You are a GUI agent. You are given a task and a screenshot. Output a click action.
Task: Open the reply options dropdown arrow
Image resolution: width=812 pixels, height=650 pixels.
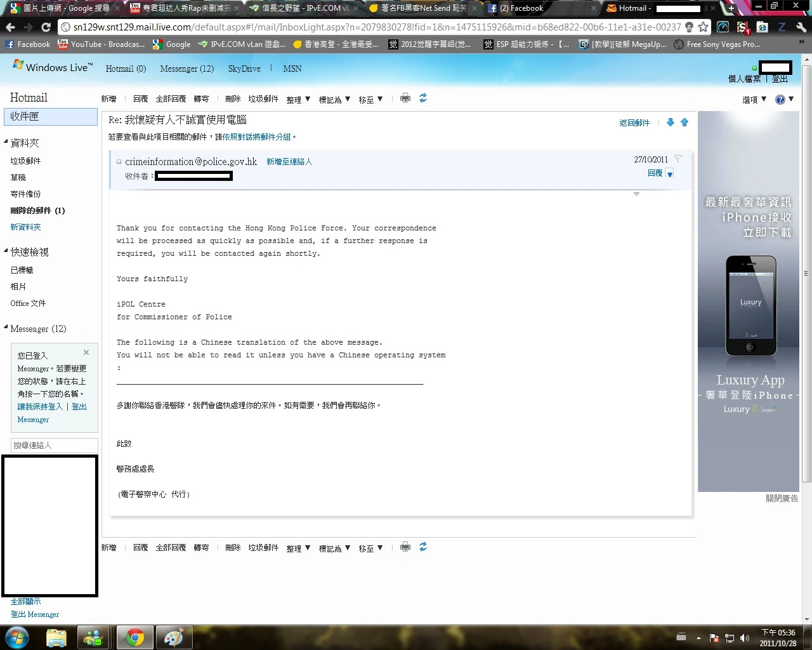[x=670, y=174]
